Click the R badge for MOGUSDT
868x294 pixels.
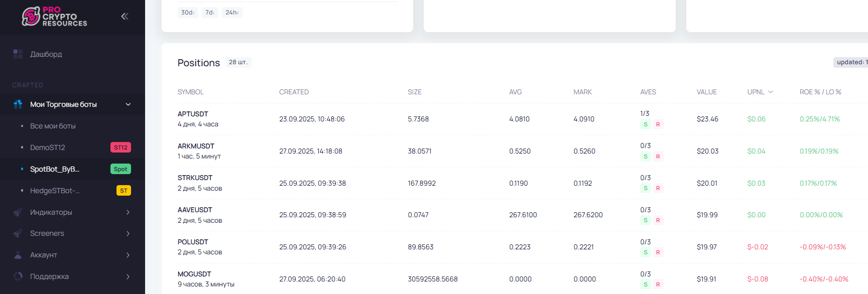[658, 284]
